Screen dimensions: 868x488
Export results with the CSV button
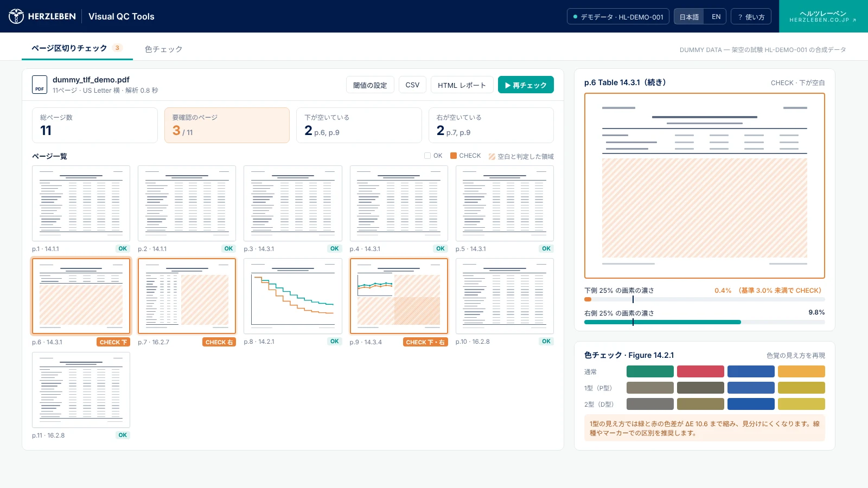pos(412,85)
